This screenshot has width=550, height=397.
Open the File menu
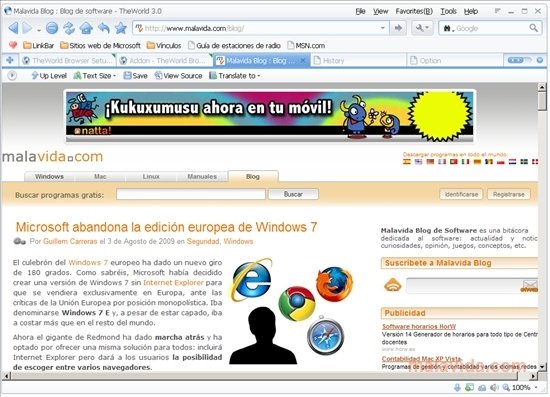tap(360, 11)
